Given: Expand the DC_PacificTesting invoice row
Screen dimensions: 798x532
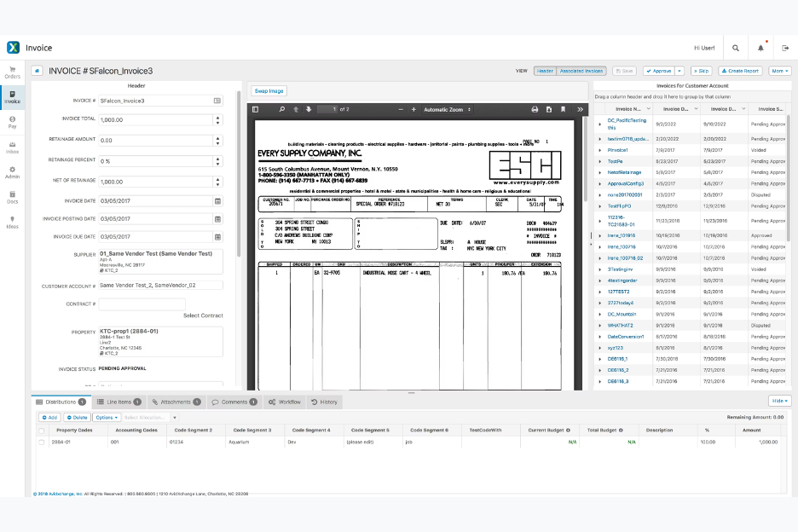Looking at the screenshot, I should pyautogui.click(x=600, y=124).
